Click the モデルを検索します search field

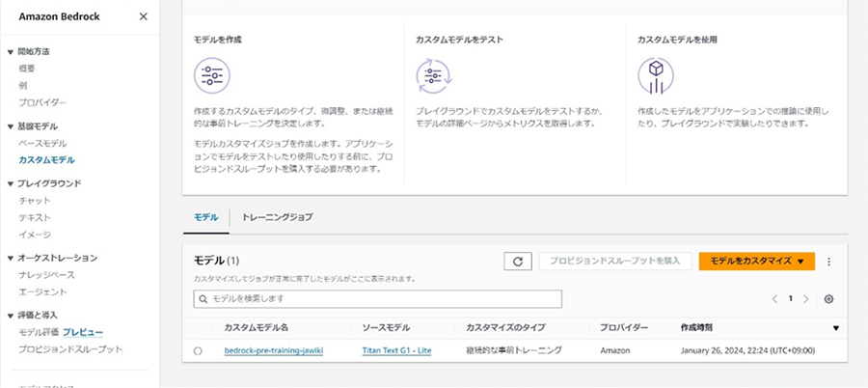377,299
